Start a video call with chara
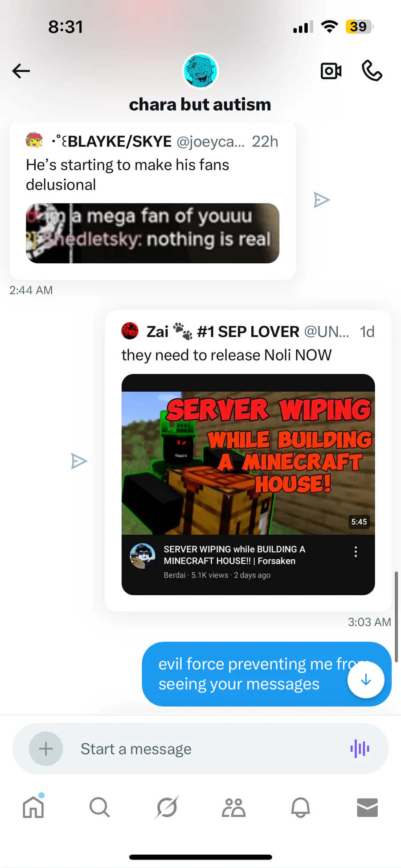401x868 pixels. [331, 71]
